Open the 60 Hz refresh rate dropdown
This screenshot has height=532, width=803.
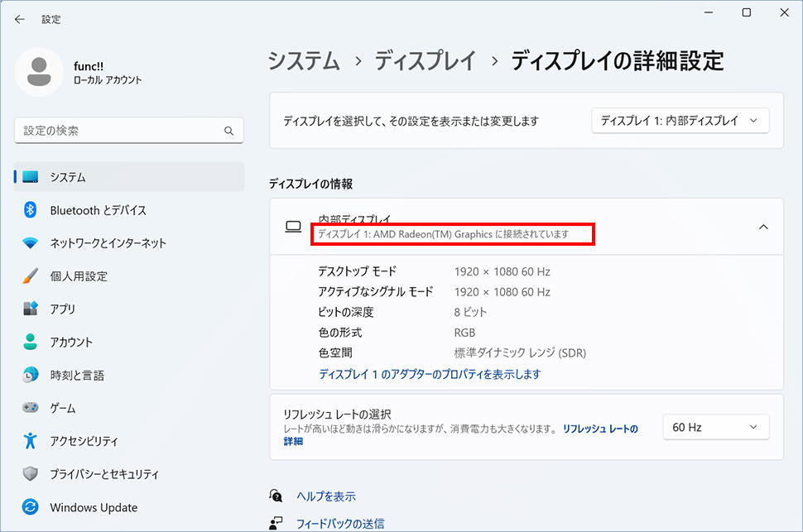[x=715, y=427]
